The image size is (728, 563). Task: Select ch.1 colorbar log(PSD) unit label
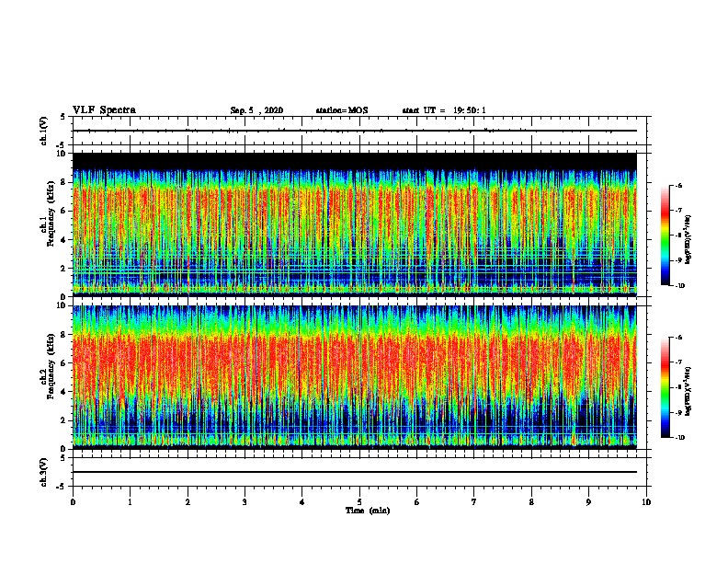(x=688, y=239)
